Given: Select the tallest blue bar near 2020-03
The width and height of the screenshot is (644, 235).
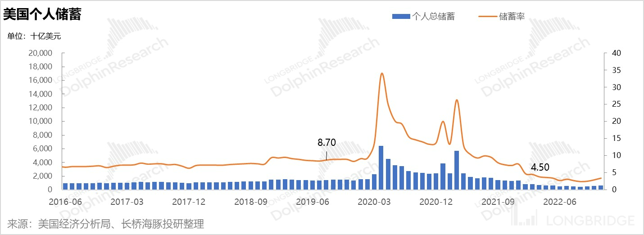Looking at the screenshot, I should coord(381,167).
